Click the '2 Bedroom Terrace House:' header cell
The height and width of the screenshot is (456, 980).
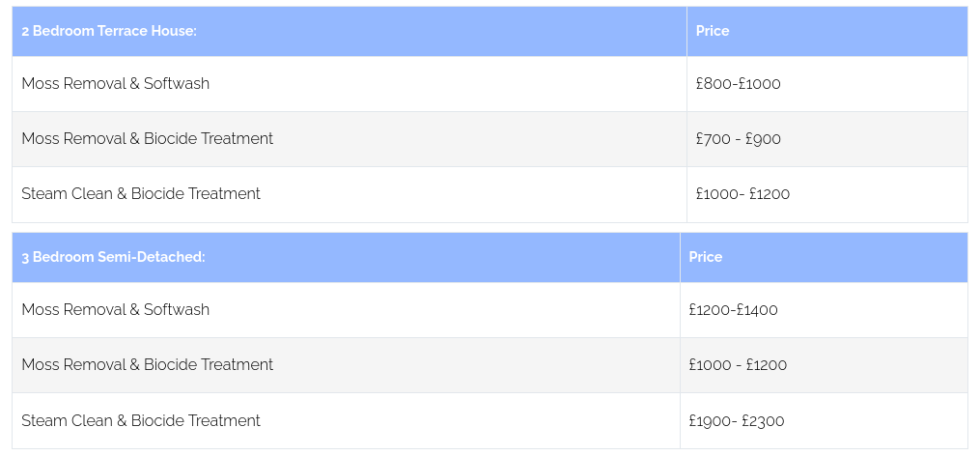tap(109, 31)
